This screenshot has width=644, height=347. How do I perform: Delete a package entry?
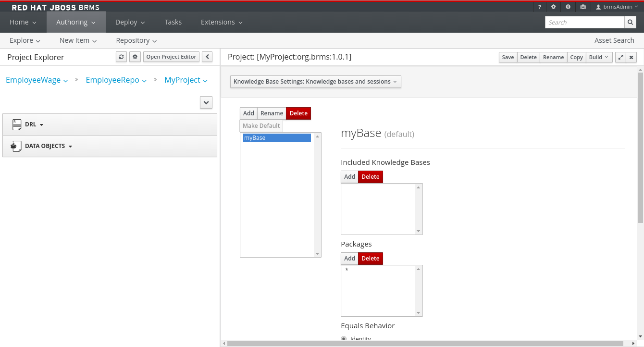(x=371, y=259)
